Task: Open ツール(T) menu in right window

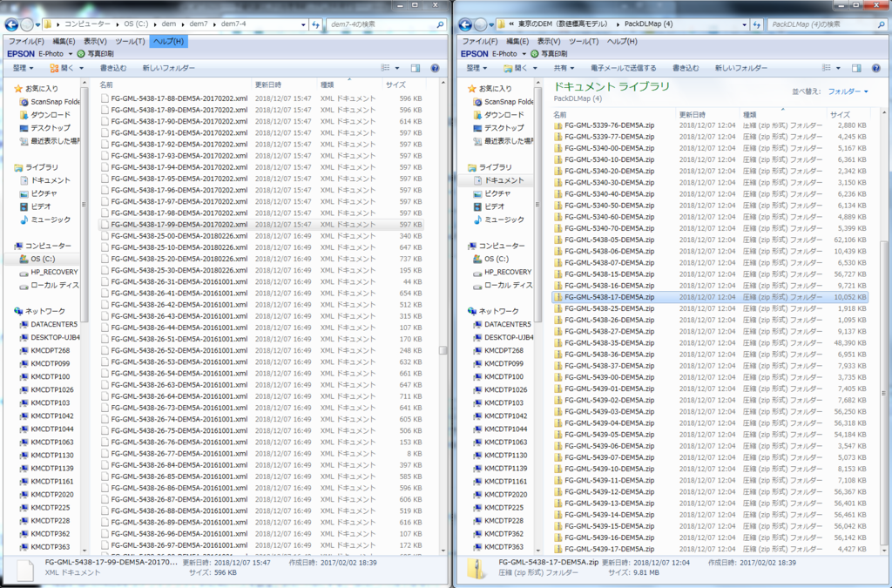Action: [x=584, y=42]
